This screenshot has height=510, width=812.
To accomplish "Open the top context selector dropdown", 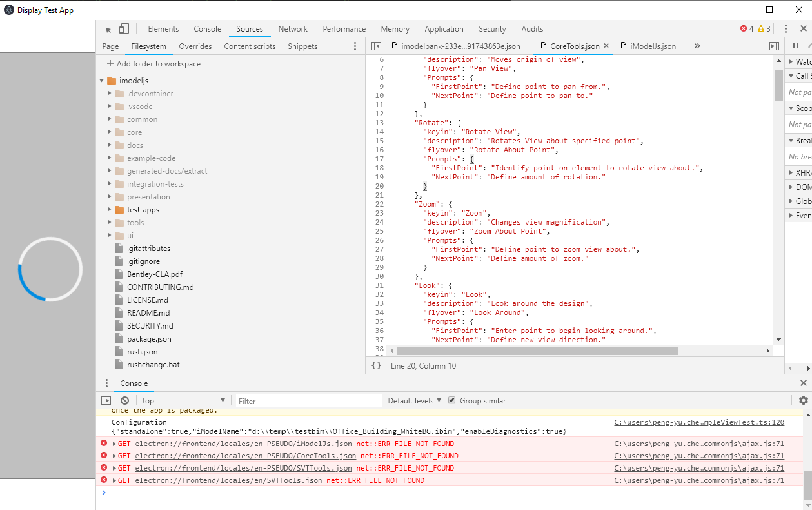I will point(183,401).
